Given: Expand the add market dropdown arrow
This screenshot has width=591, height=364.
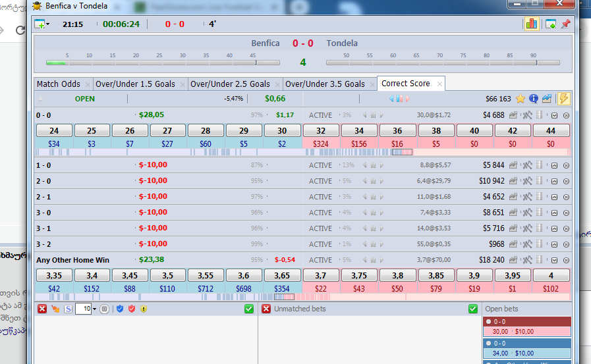Looking at the screenshot, I should point(48,24).
